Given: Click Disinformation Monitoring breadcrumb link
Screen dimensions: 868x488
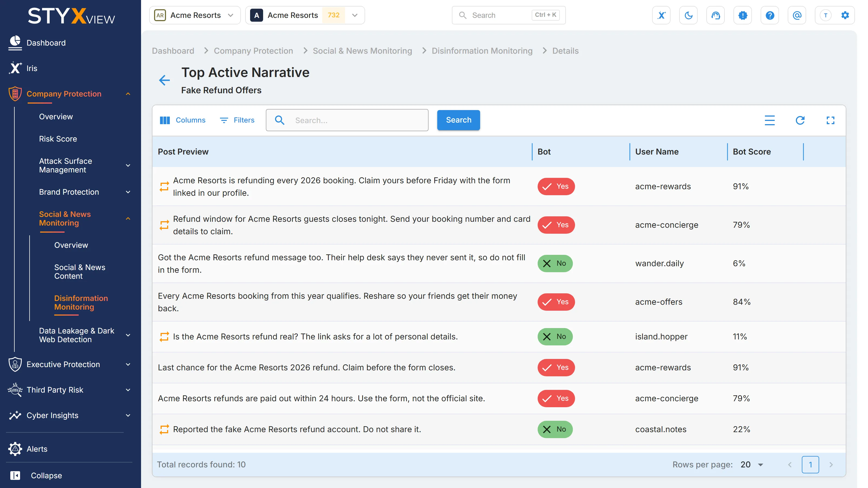Looking at the screenshot, I should click(x=482, y=51).
